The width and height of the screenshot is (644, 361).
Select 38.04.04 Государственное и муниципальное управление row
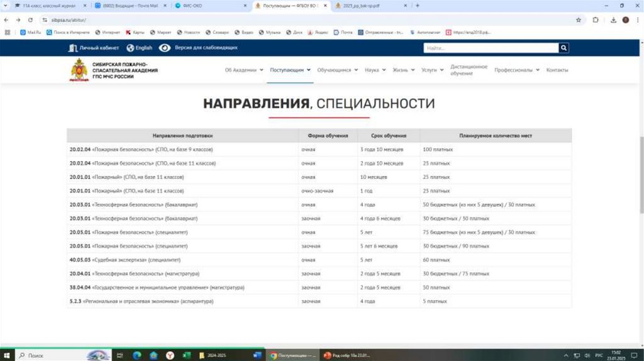[x=319, y=287]
